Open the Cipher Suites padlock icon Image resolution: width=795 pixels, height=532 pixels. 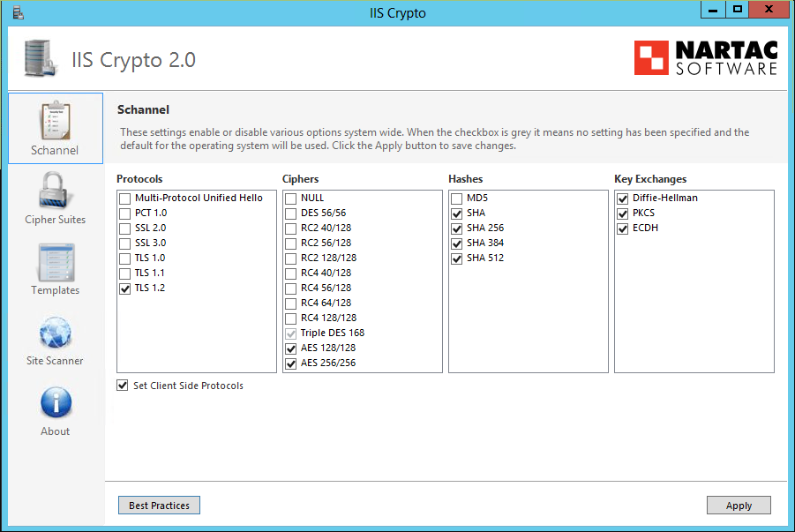coord(54,191)
